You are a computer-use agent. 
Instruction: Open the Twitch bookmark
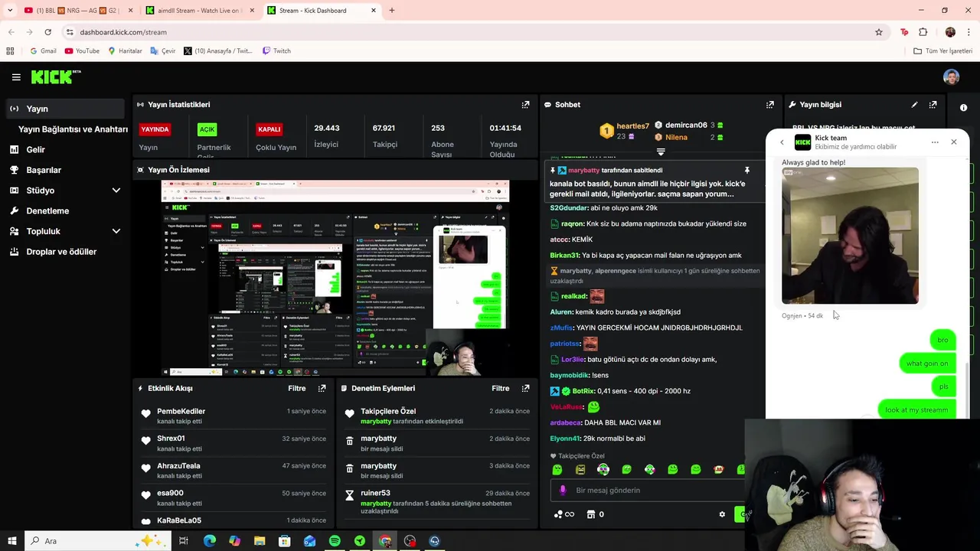pyautogui.click(x=276, y=51)
